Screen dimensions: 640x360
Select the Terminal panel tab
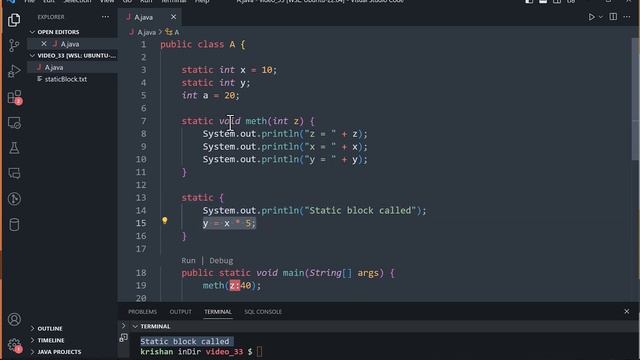[x=218, y=312]
